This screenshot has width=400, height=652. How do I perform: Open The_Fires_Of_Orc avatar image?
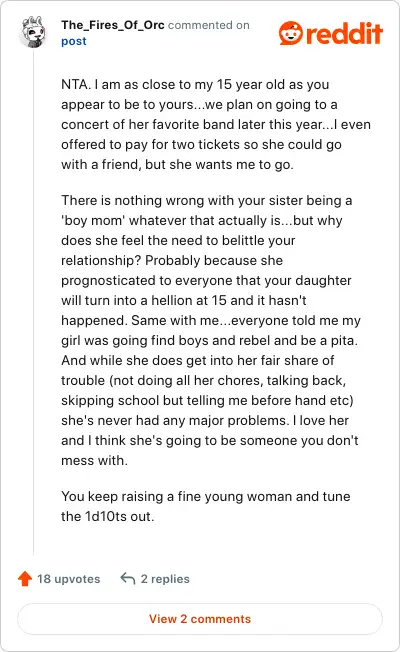[x=33, y=32]
